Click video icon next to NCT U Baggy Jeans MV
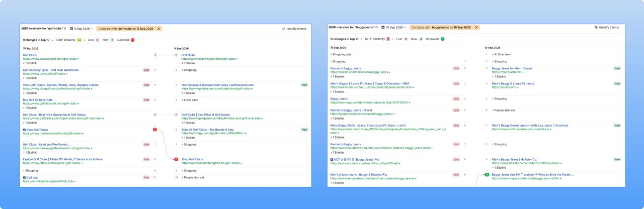This screenshot has width=644, height=209. click(x=332, y=159)
